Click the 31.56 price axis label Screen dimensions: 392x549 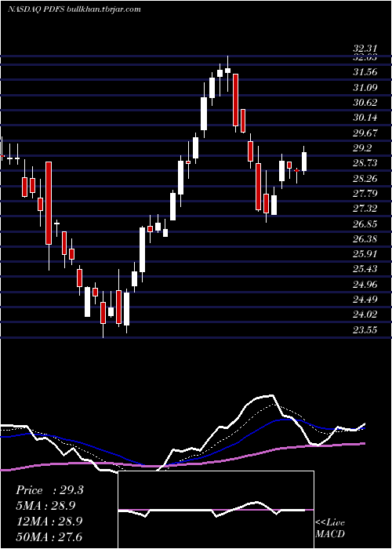click(x=365, y=72)
